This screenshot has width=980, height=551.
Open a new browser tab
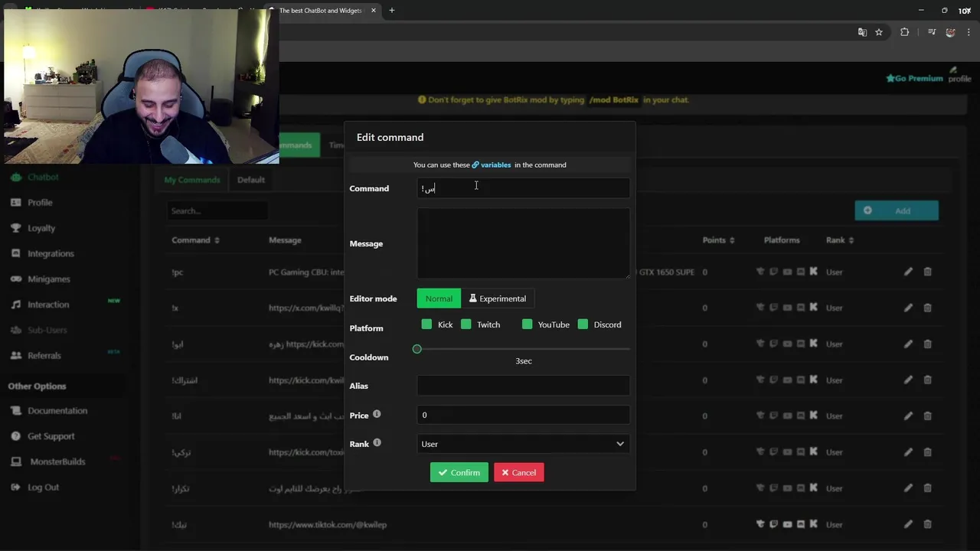[391, 11]
